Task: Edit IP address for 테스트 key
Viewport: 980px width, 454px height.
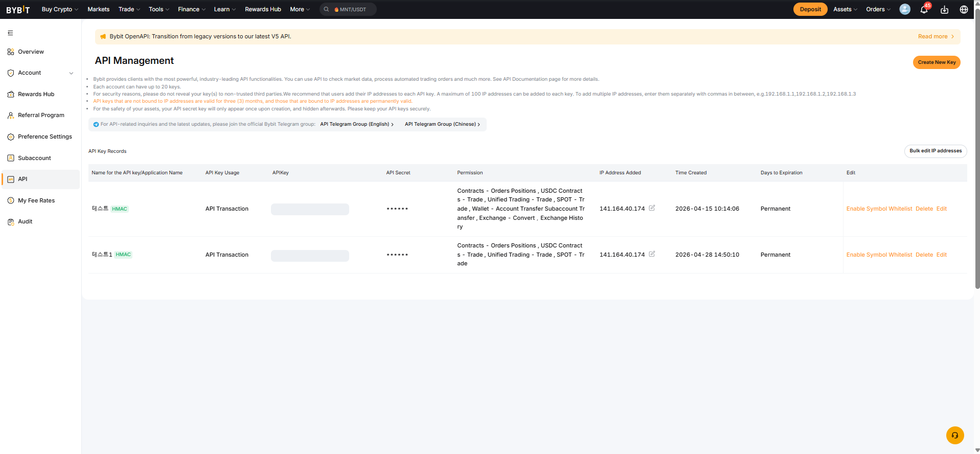Action: 652,208
